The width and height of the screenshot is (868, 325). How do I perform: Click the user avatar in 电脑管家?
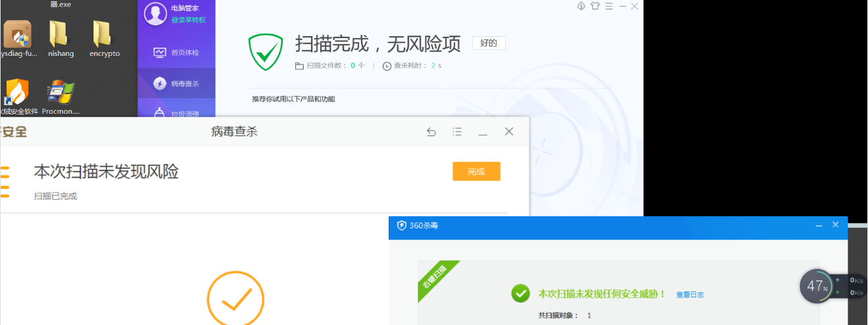155,14
